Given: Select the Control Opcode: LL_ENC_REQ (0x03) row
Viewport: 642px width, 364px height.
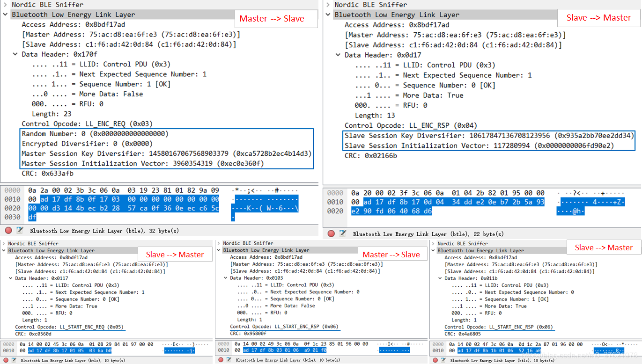Looking at the screenshot, I should click(x=87, y=124).
